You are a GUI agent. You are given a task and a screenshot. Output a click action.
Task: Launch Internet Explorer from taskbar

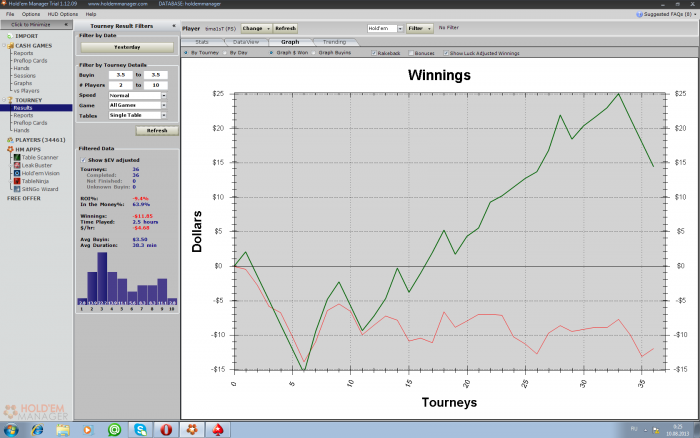tap(37, 430)
